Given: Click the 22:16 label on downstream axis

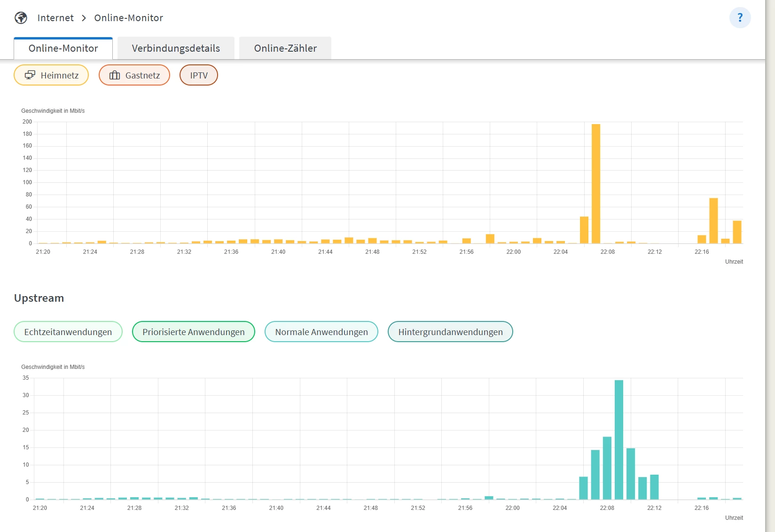Looking at the screenshot, I should click(x=702, y=252).
